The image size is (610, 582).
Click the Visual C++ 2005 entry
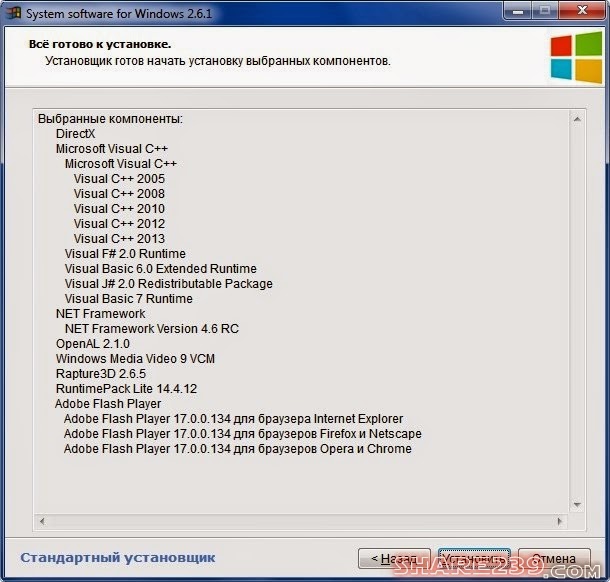pos(119,179)
